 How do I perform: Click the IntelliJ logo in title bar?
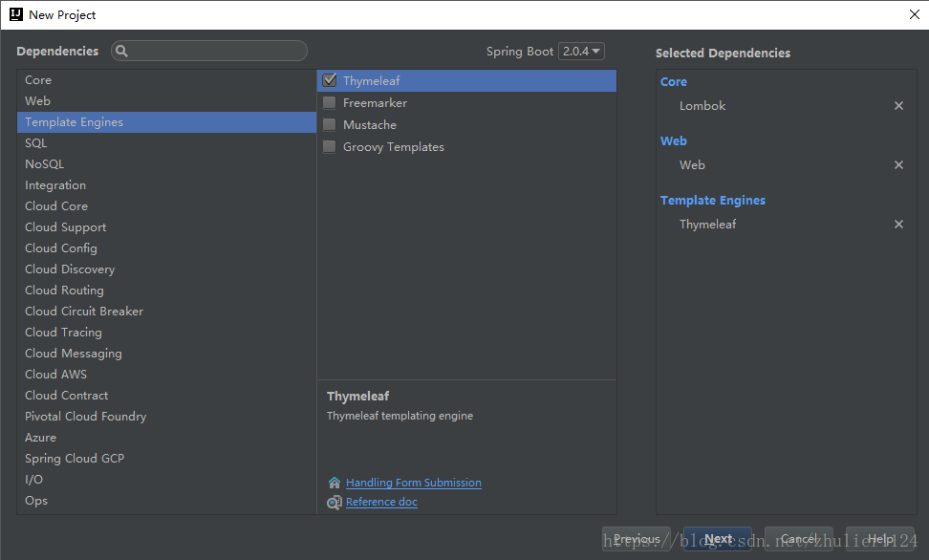point(16,14)
